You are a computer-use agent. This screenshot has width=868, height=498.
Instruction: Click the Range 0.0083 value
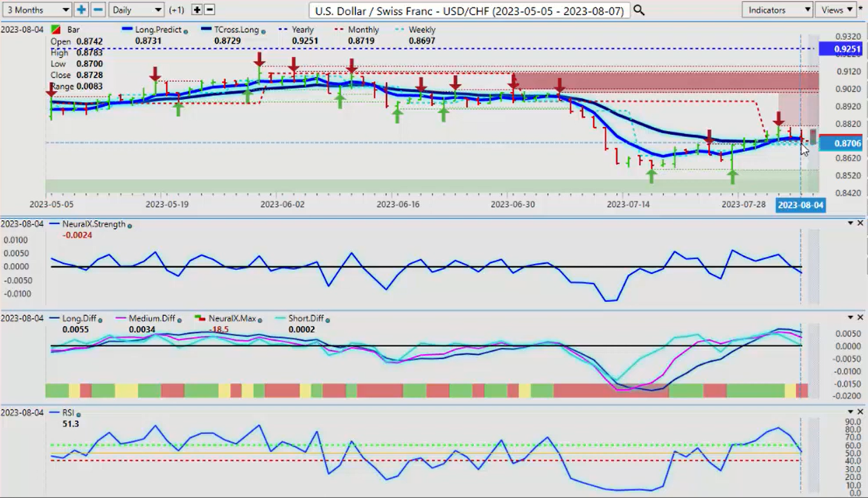point(90,87)
